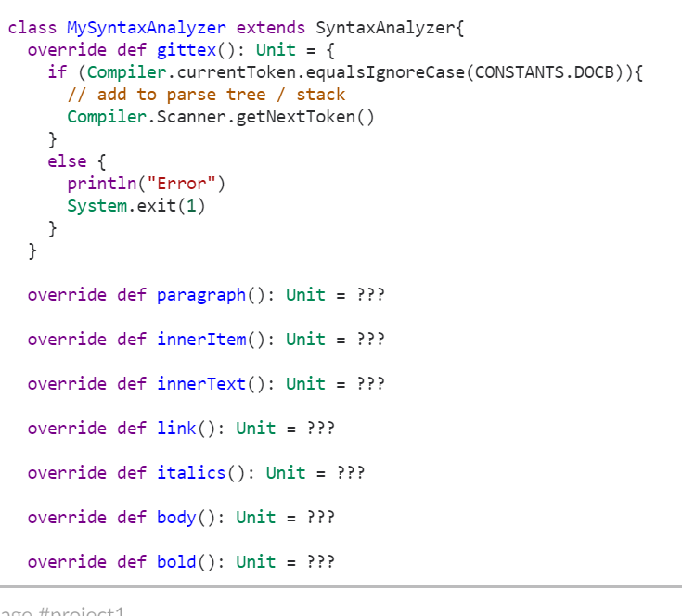Click the class name MySyntaxAnalyzer

tap(147, 28)
